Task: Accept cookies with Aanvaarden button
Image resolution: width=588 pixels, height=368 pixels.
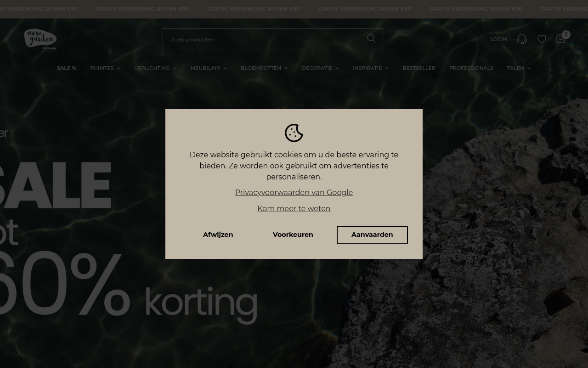Action: tap(372, 235)
